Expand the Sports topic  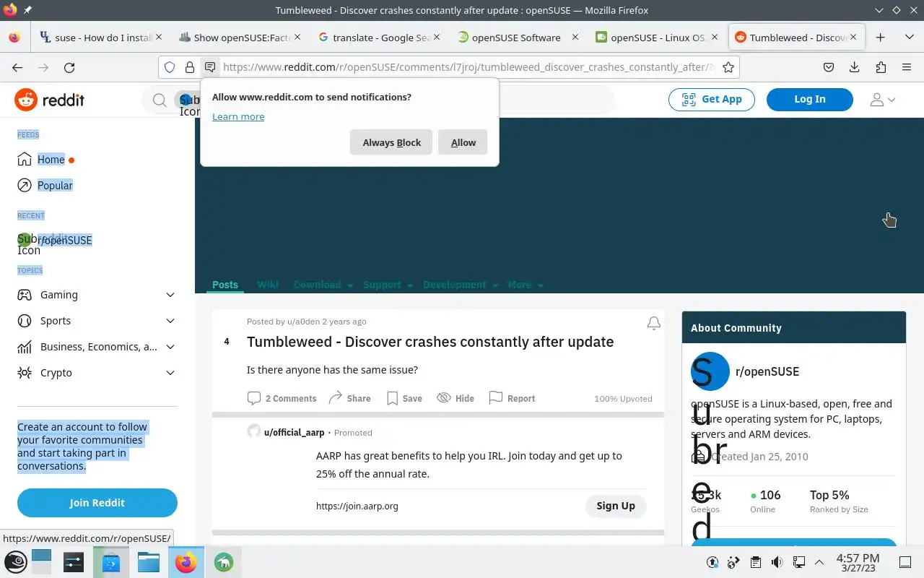tap(170, 321)
